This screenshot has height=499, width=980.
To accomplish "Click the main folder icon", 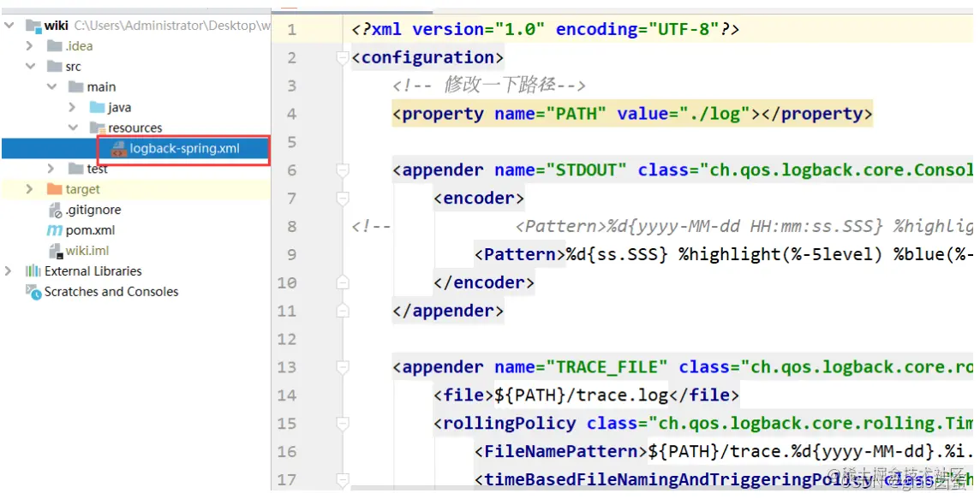I will tap(75, 86).
